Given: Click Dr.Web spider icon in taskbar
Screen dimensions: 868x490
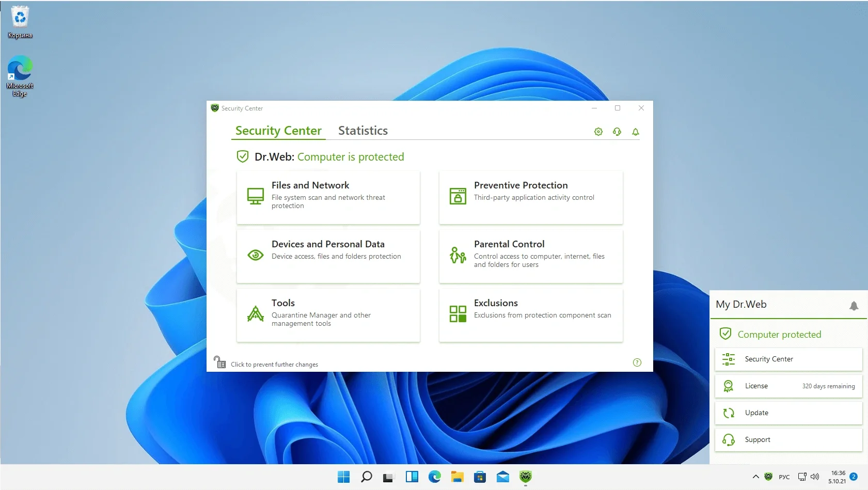Looking at the screenshot, I should coord(525,477).
